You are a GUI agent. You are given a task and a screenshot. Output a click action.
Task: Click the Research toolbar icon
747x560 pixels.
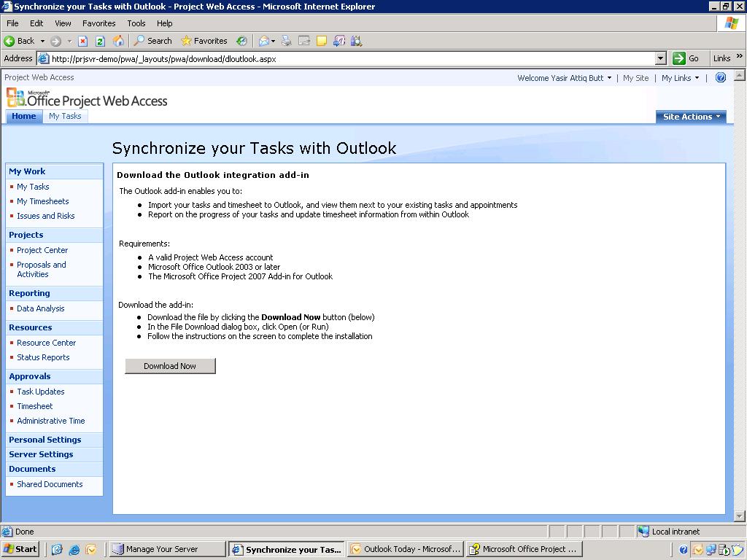(x=339, y=41)
